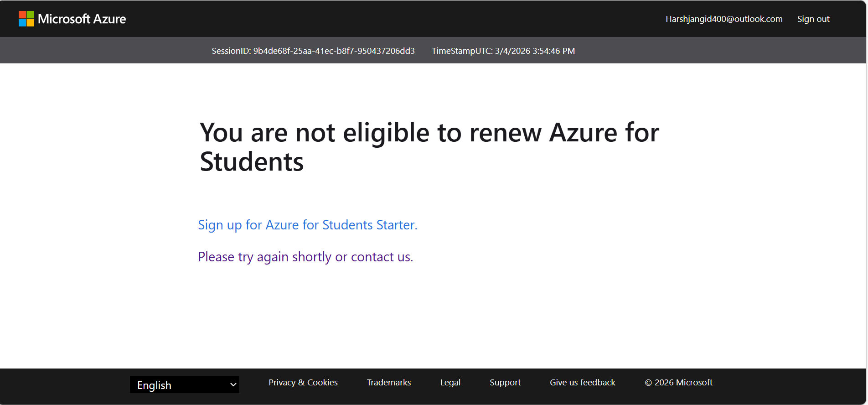Open Privacy & Cookies in the footer
This screenshot has height=405, width=868.
[303, 383]
